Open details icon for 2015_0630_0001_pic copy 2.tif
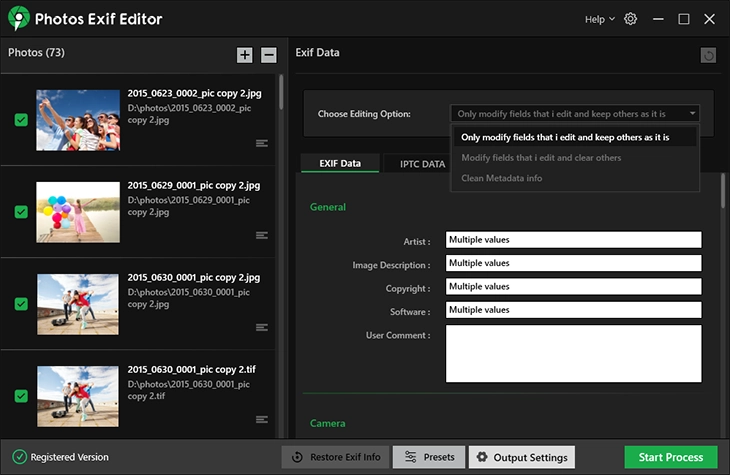The image size is (730, 475). (262, 419)
